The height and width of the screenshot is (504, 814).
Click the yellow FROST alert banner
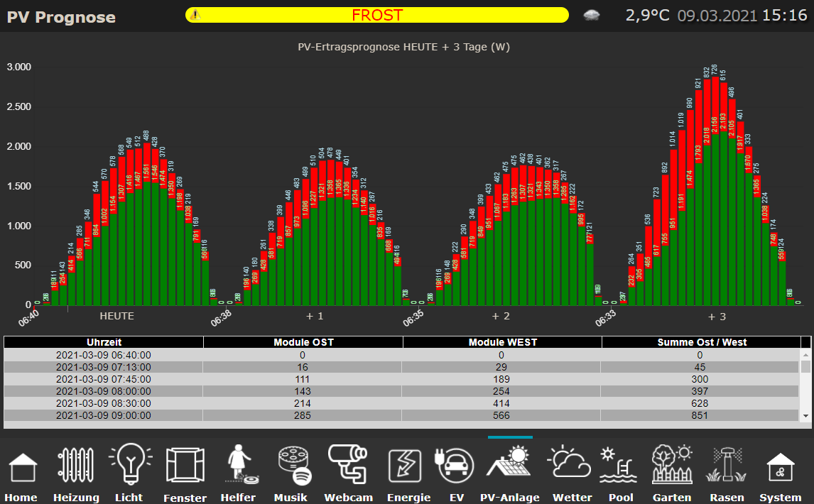(x=377, y=15)
